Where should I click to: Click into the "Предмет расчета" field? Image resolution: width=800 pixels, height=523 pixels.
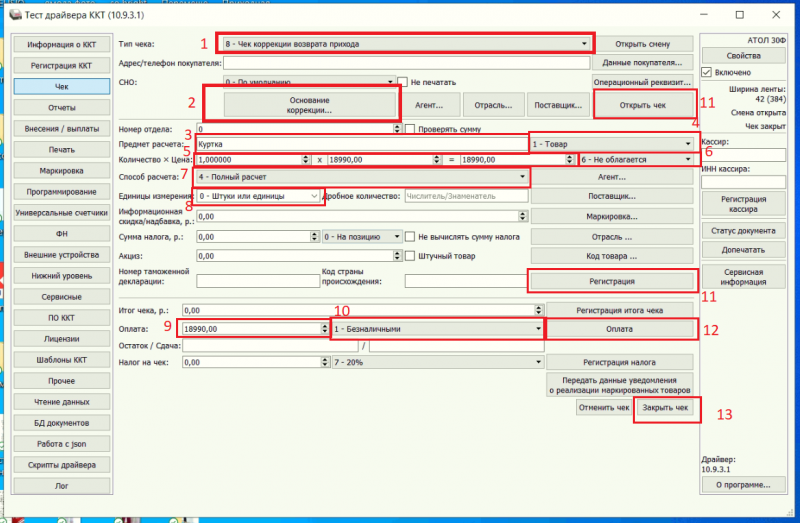pos(360,144)
